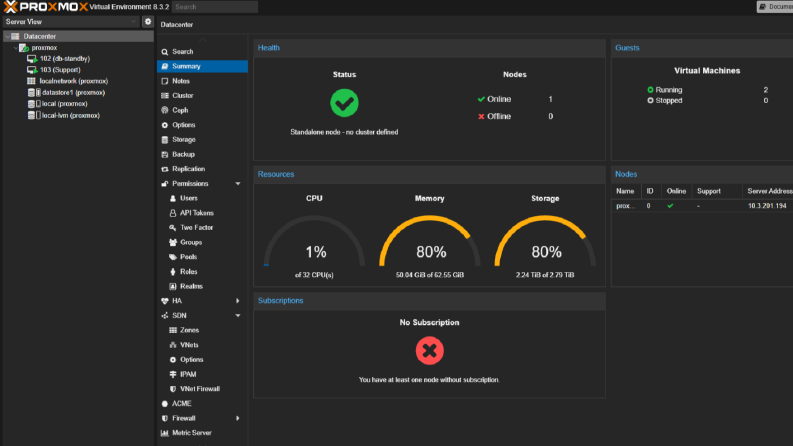Click the Metric Server chart icon
The width and height of the screenshot is (793, 446).
[x=165, y=433]
